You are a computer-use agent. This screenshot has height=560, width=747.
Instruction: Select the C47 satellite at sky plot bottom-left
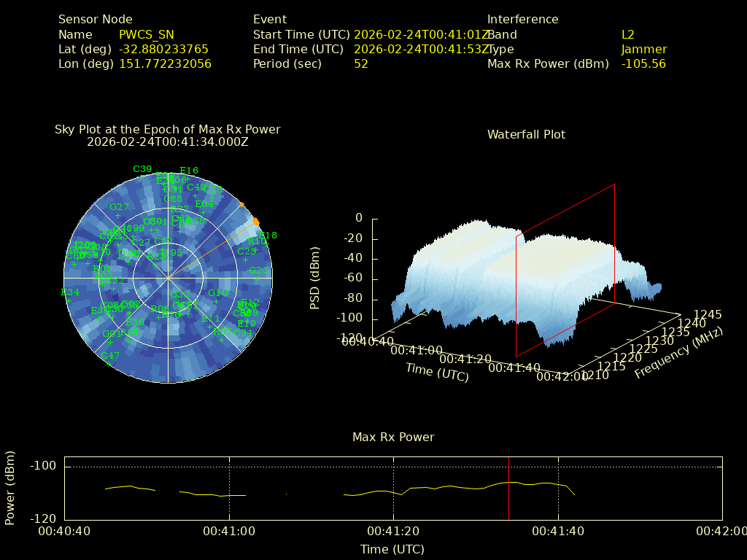tap(110, 356)
